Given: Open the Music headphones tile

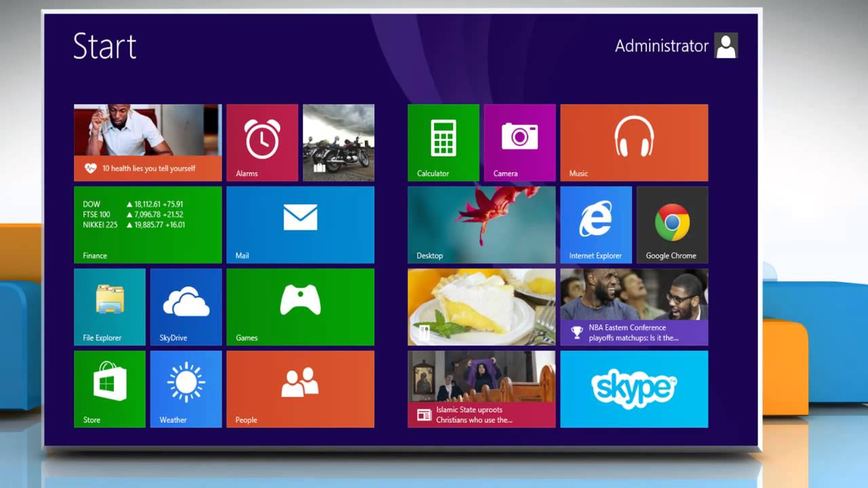Looking at the screenshot, I should 634,142.
